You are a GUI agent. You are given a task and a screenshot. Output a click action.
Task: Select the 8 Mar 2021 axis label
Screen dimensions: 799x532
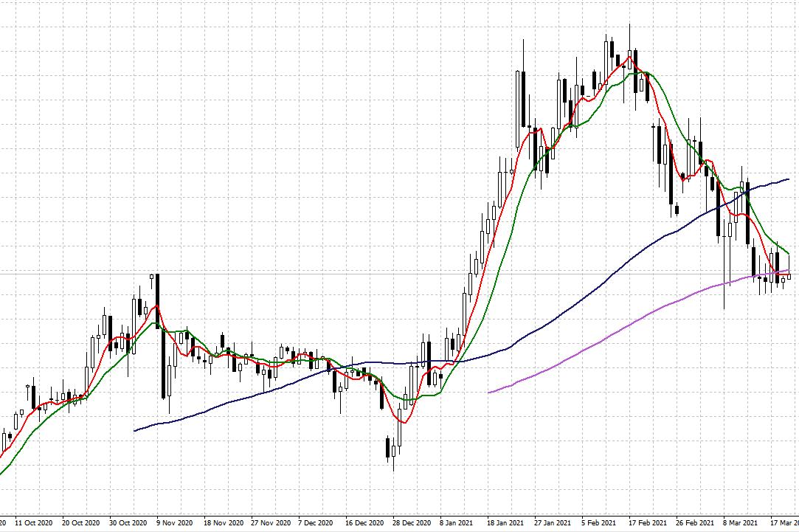point(740,522)
